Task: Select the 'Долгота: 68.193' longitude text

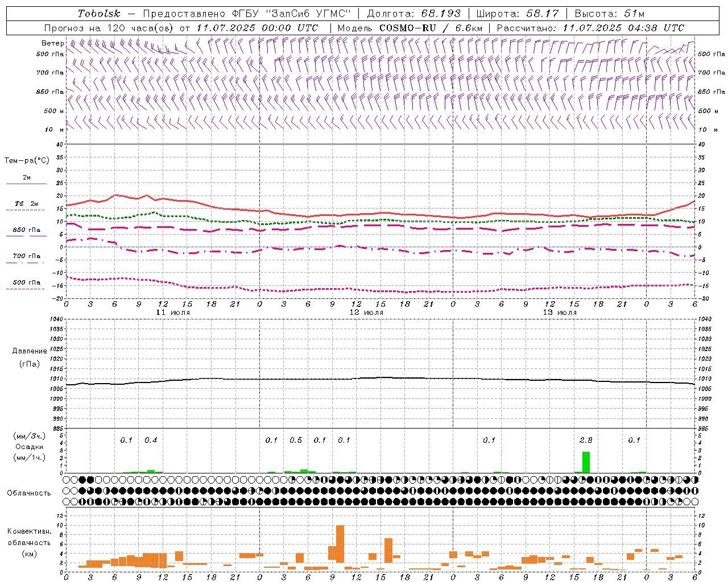Action: click(x=414, y=14)
